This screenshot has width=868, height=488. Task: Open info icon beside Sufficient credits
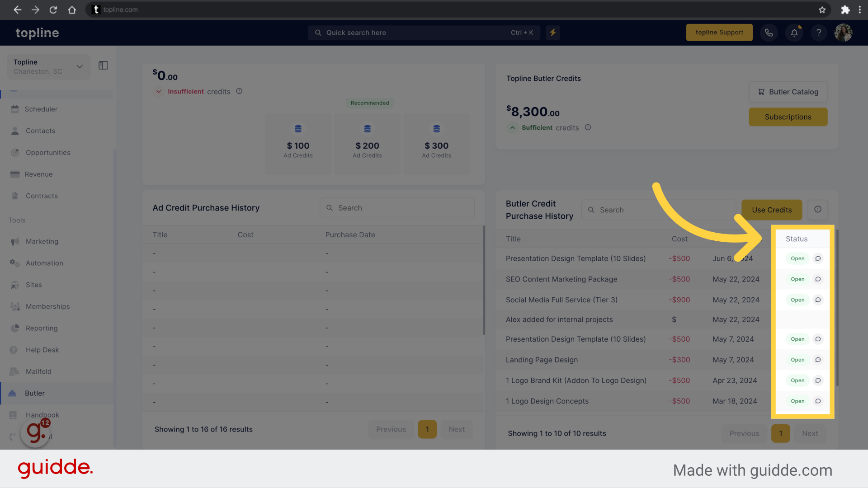click(x=588, y=127)
